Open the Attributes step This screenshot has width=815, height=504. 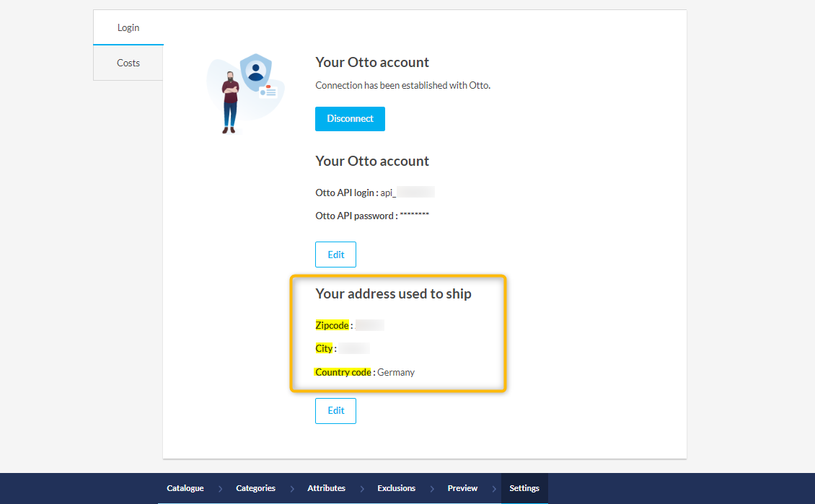coord(326,488)
